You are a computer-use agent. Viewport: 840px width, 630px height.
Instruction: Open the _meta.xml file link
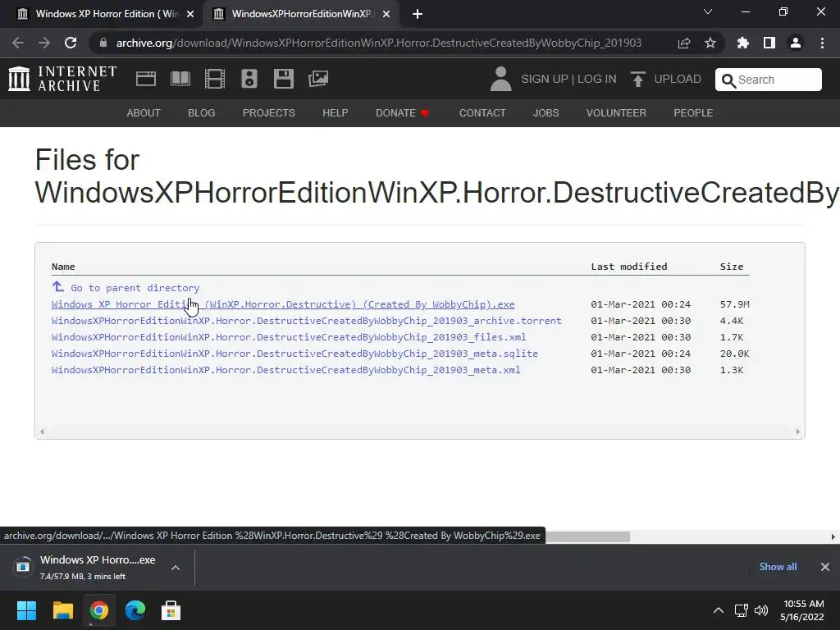pos(286,370)
